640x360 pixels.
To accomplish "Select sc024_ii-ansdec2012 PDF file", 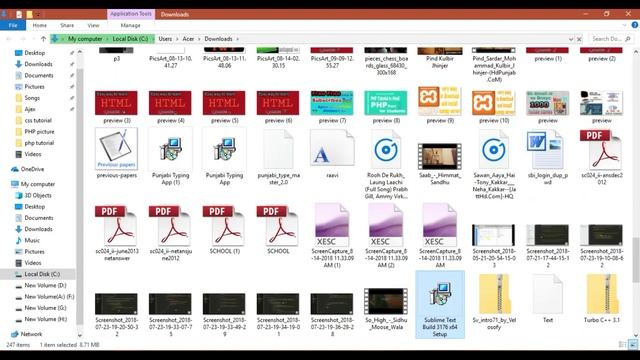I will click(601, 149).
